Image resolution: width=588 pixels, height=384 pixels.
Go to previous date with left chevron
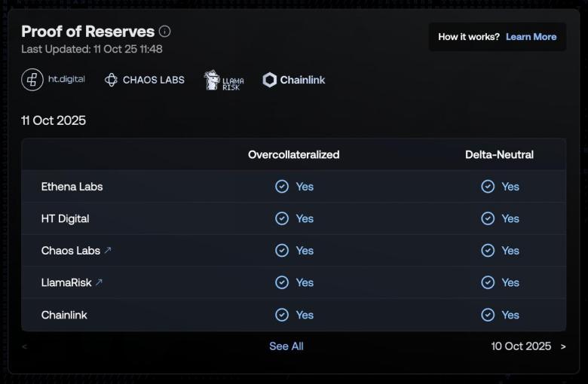[25, 346]
